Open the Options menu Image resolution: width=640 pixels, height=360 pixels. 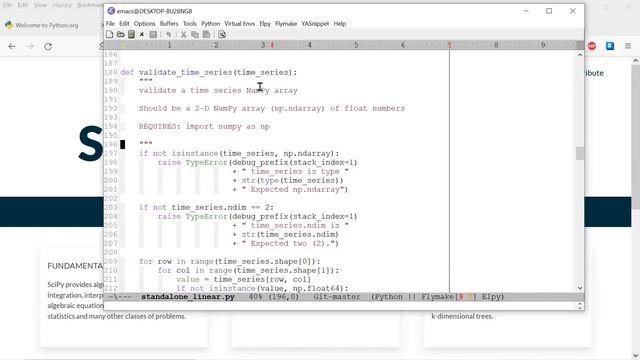(144, 24)
